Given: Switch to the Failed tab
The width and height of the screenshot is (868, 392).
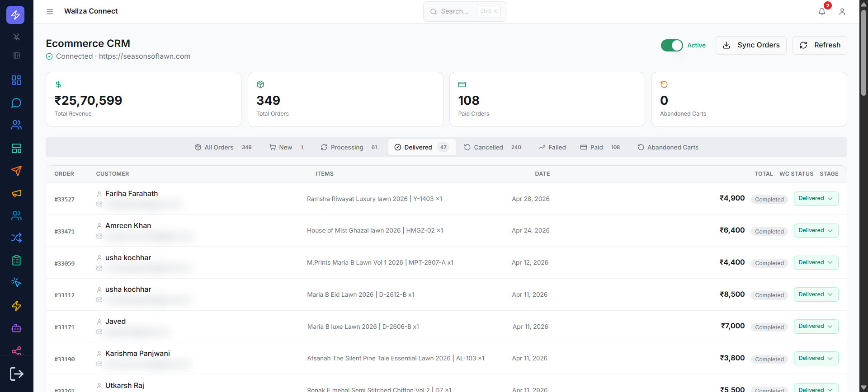Looking at the screenshot, I should click(552, 147).
